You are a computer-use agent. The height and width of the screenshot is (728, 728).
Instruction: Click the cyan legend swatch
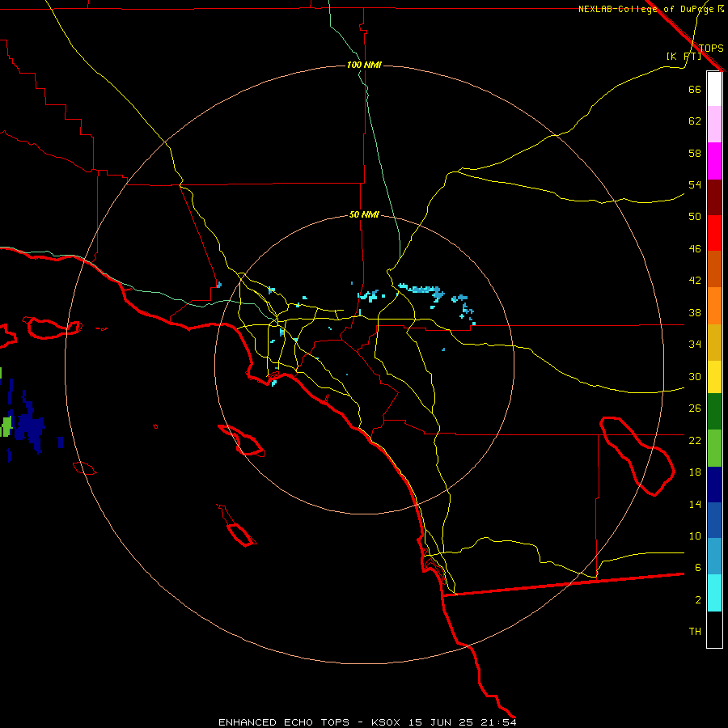coord(714,593)
